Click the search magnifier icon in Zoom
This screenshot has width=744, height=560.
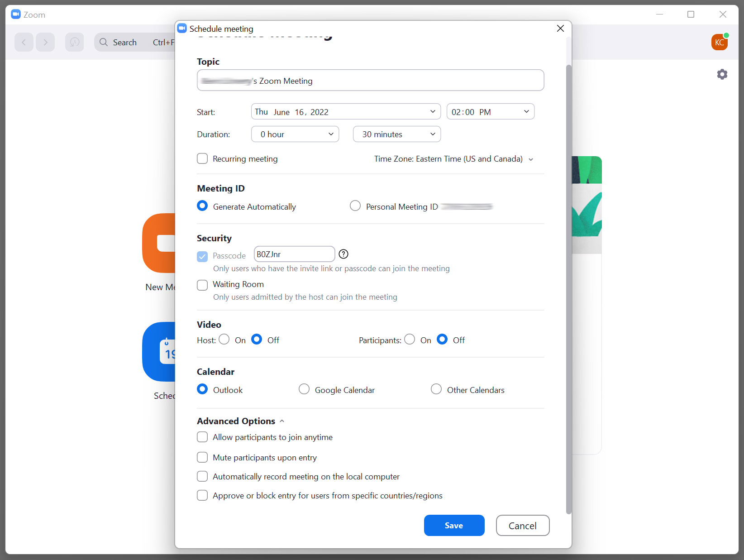[x=104, y=42]
